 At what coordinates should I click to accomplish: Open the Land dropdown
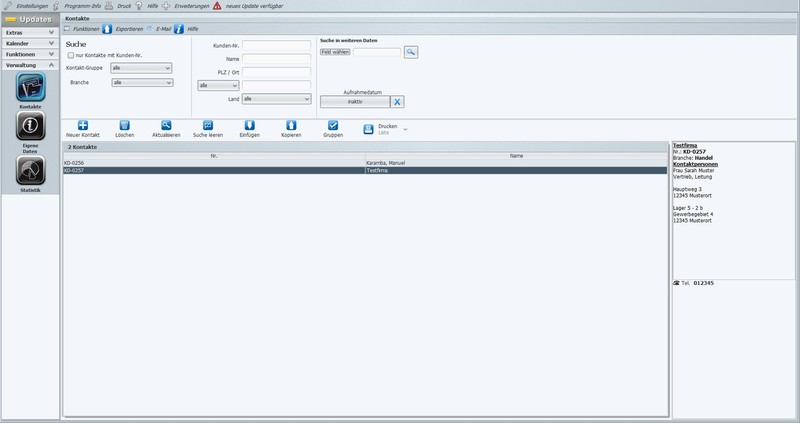277,99
